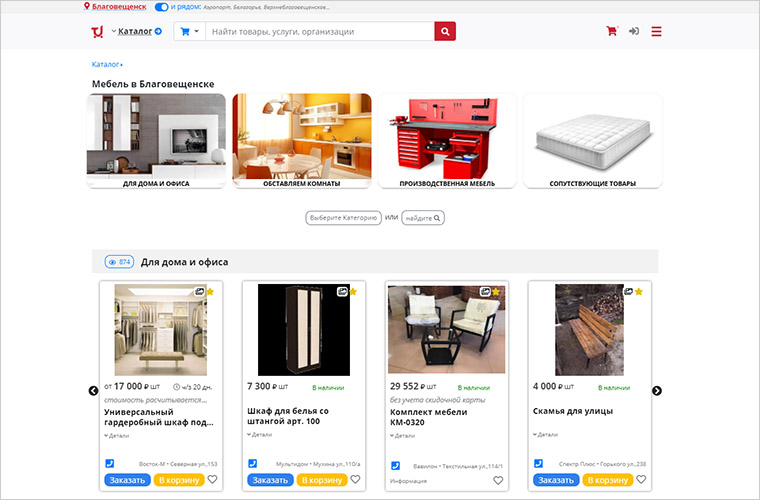Click the left carousel arrow
Viewport: 760px width, 500px height.
94,391
